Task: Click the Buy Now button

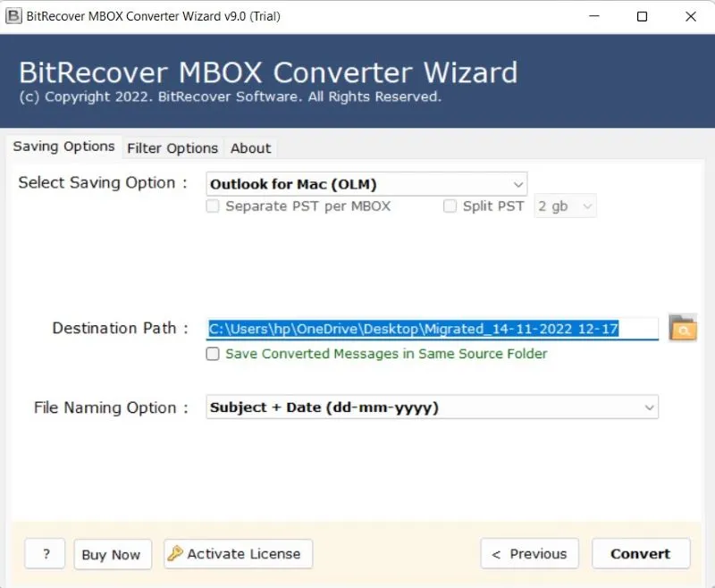Action: tap(113, 554)
